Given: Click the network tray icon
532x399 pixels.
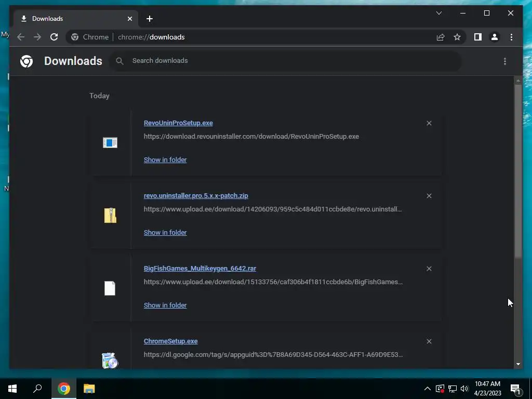Looking at the screenshot, I should coord(452,389).
